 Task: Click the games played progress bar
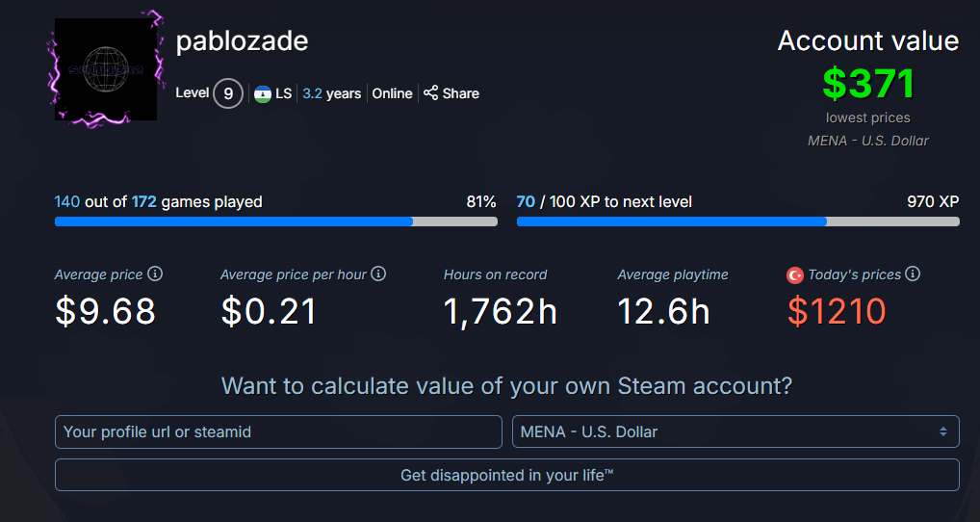click(275, 222)
